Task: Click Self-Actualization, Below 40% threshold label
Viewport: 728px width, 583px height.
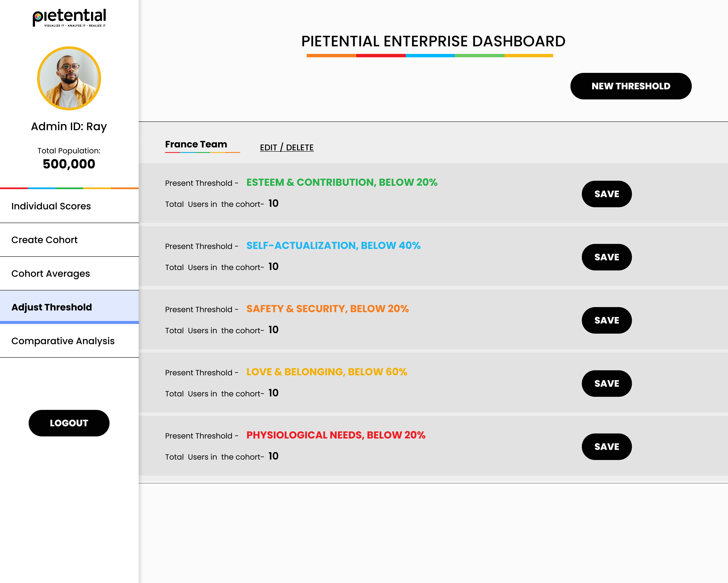Action: click(x=333, y=245)
